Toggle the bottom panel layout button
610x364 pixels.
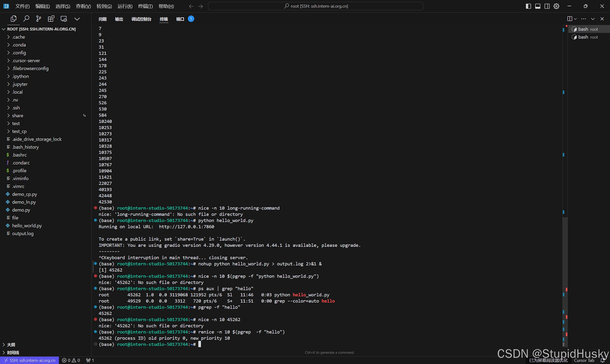click(x=538, y=6)
